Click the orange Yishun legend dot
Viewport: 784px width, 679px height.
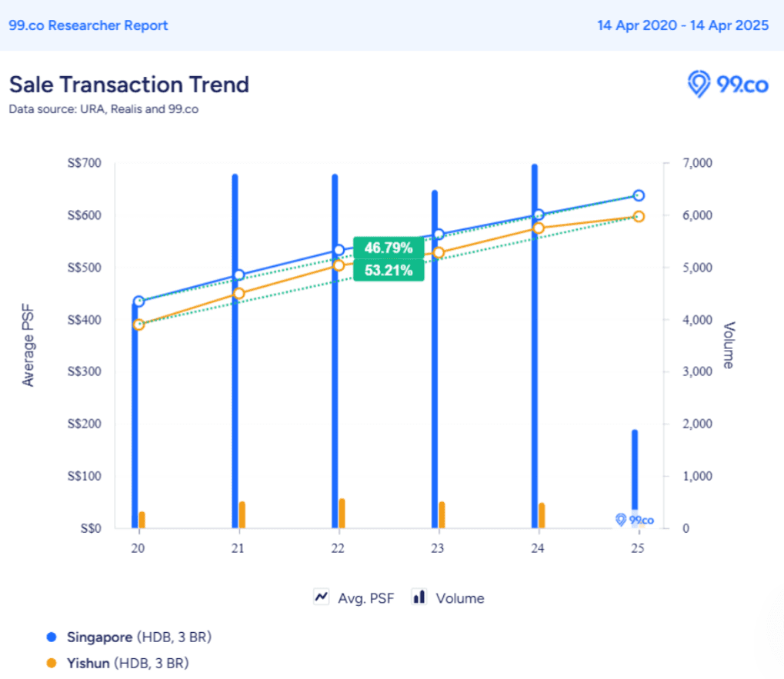[52, 663]
